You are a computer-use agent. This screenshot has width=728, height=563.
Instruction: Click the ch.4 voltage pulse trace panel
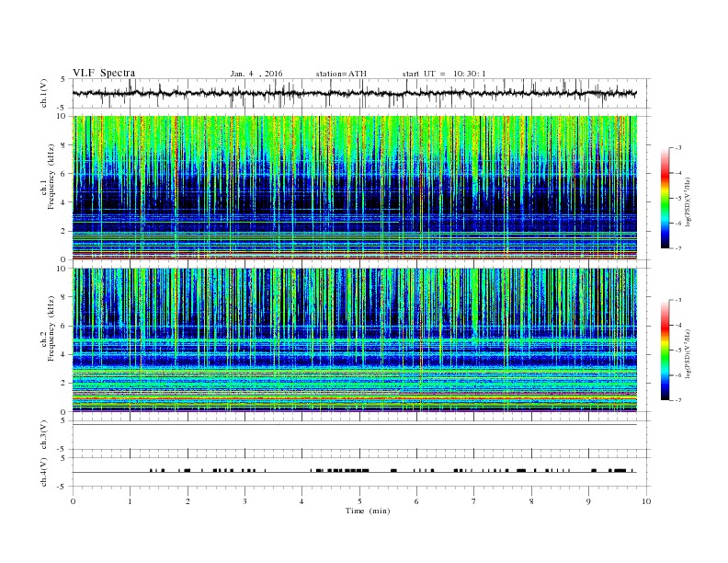click(x=361, y=472)
